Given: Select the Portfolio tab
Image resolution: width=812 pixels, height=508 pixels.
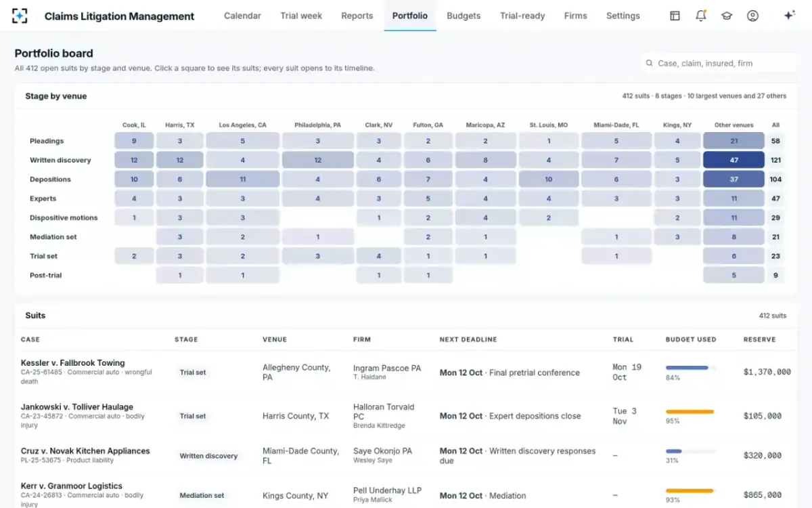Looking at the screenshot, I should 410,16.
